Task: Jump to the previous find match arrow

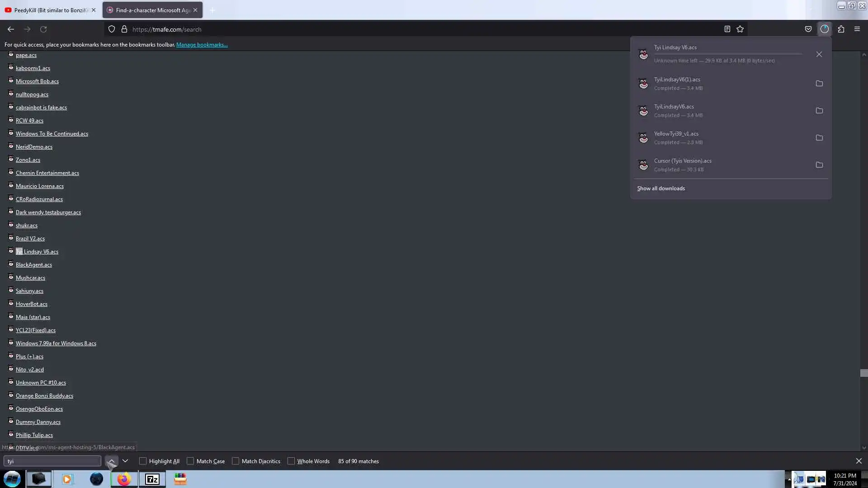Action: [x=111, y=461]
